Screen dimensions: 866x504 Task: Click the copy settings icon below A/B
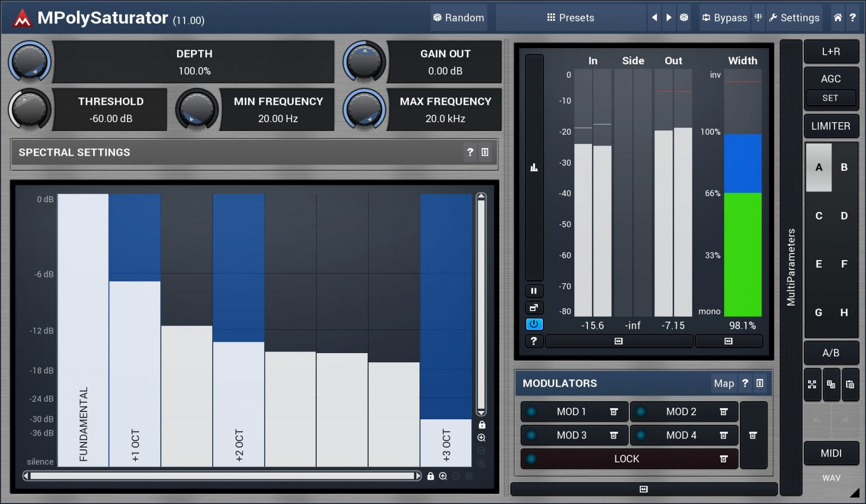831,384
